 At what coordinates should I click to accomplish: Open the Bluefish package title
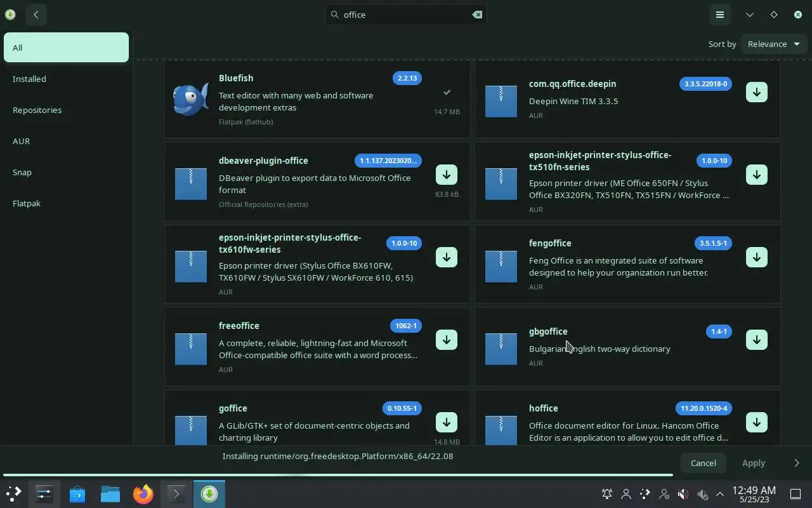[236, 78]
